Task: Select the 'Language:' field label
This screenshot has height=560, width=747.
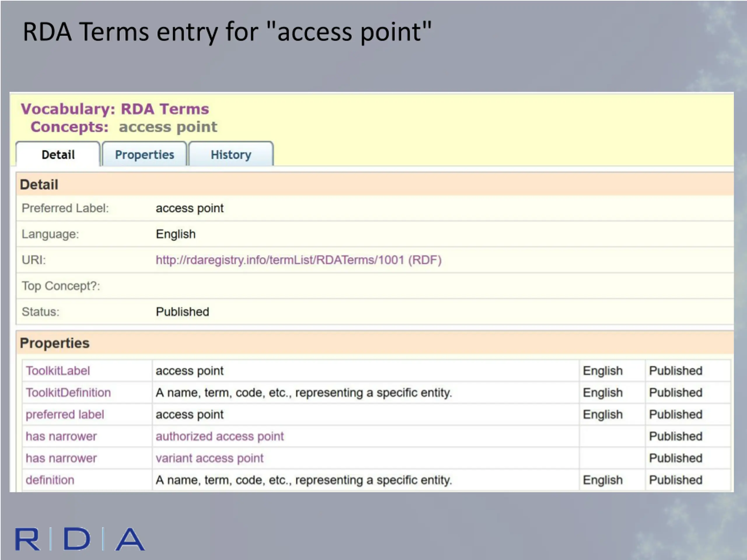Action: [50, 234]
